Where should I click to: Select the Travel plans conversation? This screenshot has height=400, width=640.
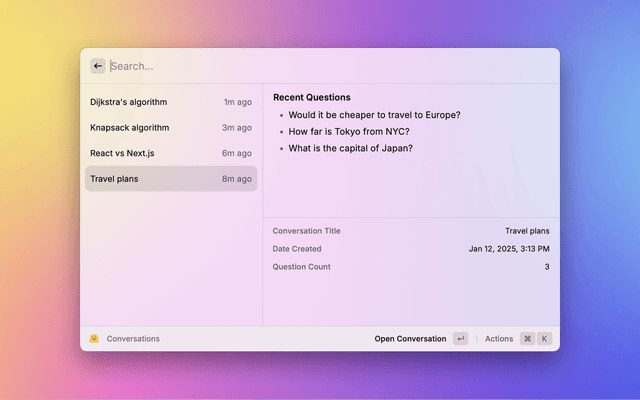170,179
